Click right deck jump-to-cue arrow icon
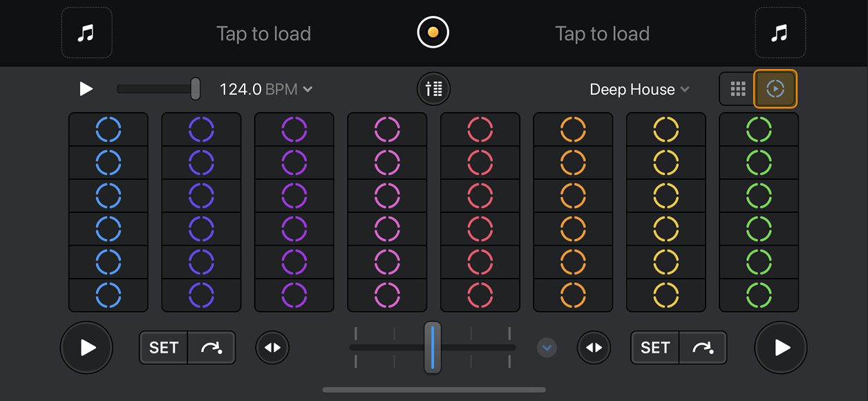 703,347
